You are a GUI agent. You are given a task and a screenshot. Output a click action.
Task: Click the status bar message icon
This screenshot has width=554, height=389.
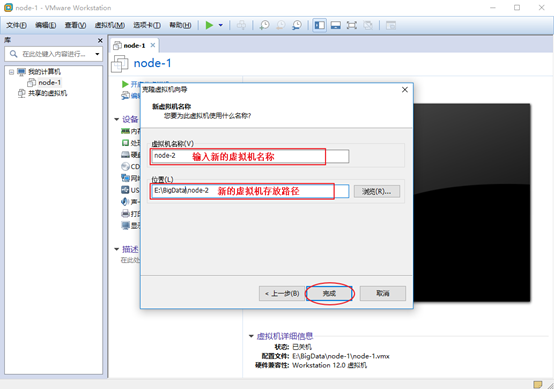pyautogui.click(x=538, y=384)
